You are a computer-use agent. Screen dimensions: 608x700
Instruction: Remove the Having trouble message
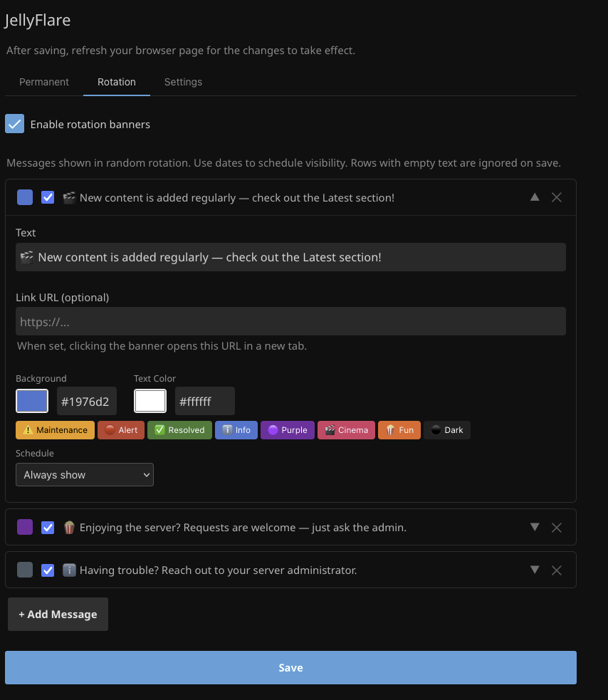pos(556,570)
